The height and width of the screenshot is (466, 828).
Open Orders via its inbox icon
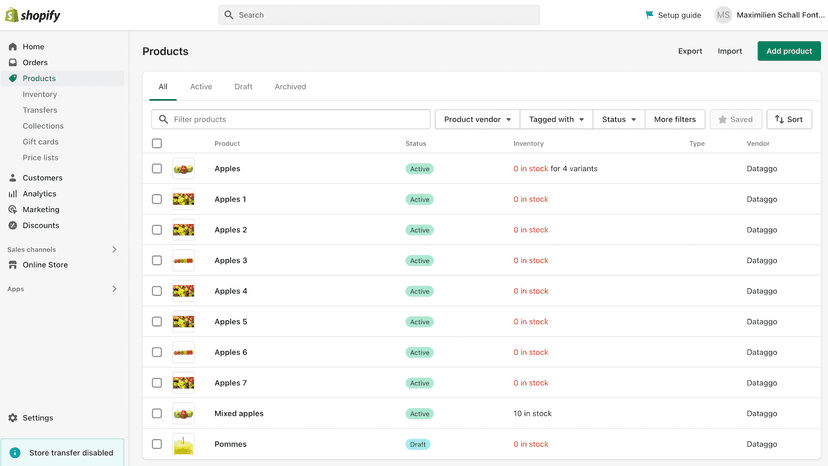(13, 62)
